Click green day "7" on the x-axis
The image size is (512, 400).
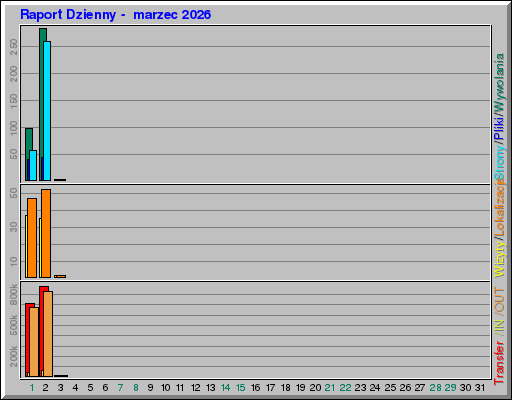click(x=120, y=388)
